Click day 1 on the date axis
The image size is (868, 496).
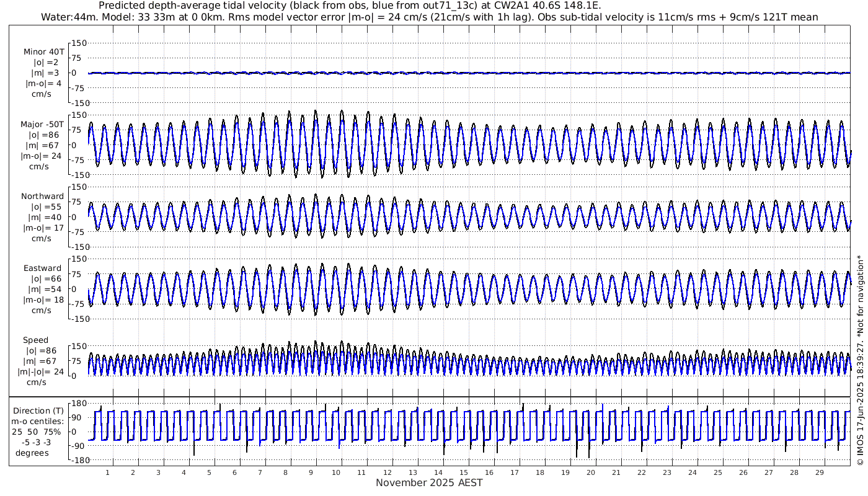(107, 472)
